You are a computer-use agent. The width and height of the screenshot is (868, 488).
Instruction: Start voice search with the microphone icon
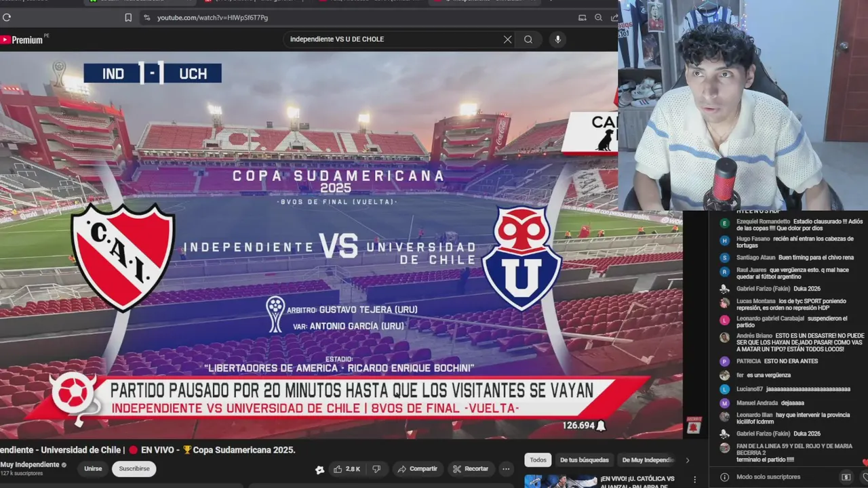point(558,39)
